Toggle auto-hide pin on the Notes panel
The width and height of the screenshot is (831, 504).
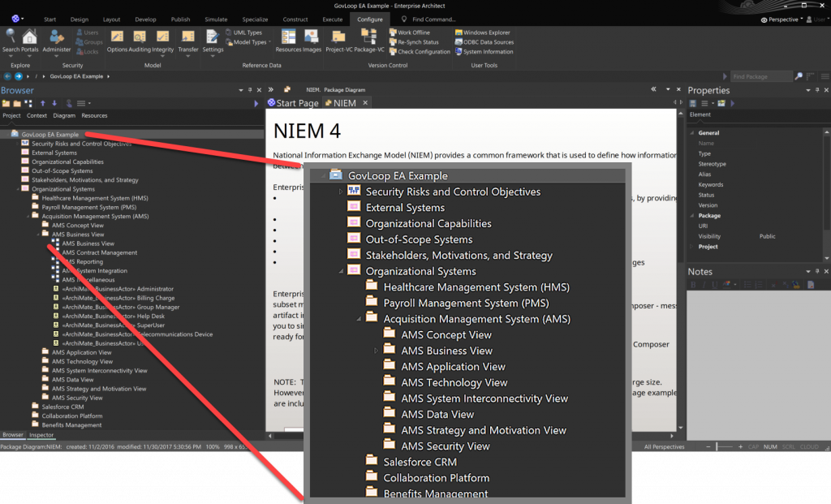pyautogui.click(x=817, y=271)
